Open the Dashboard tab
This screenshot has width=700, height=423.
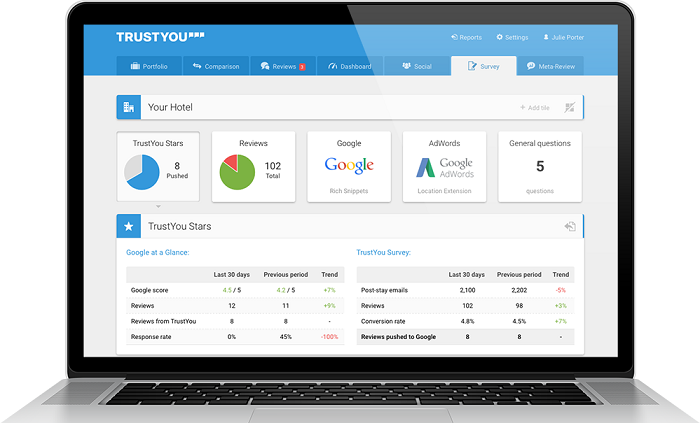pyautogui.click(x=349, y=66)
